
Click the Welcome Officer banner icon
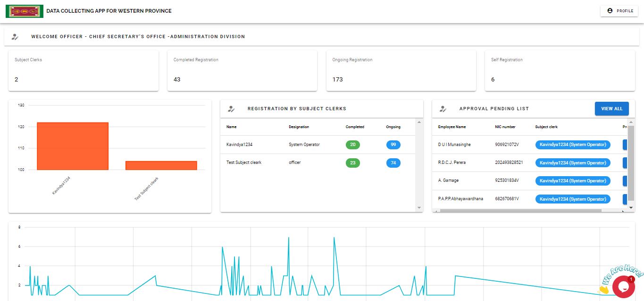pos(16,37)
